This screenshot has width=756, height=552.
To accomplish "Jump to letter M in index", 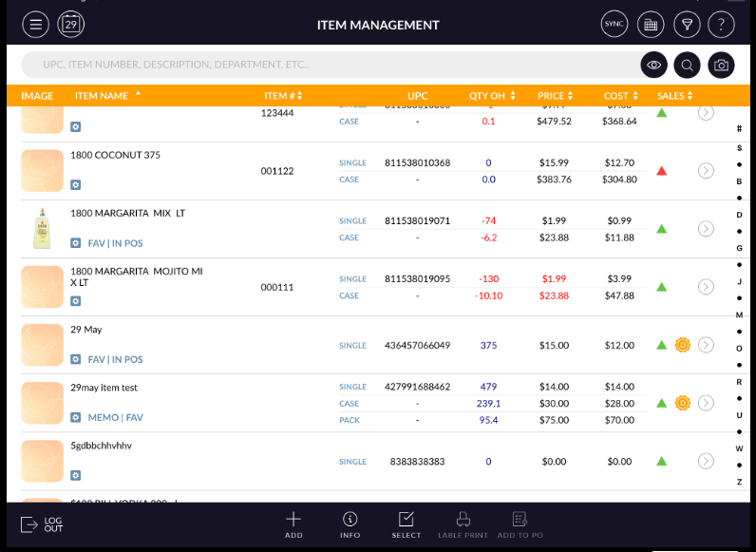I will tap(739, 314).
